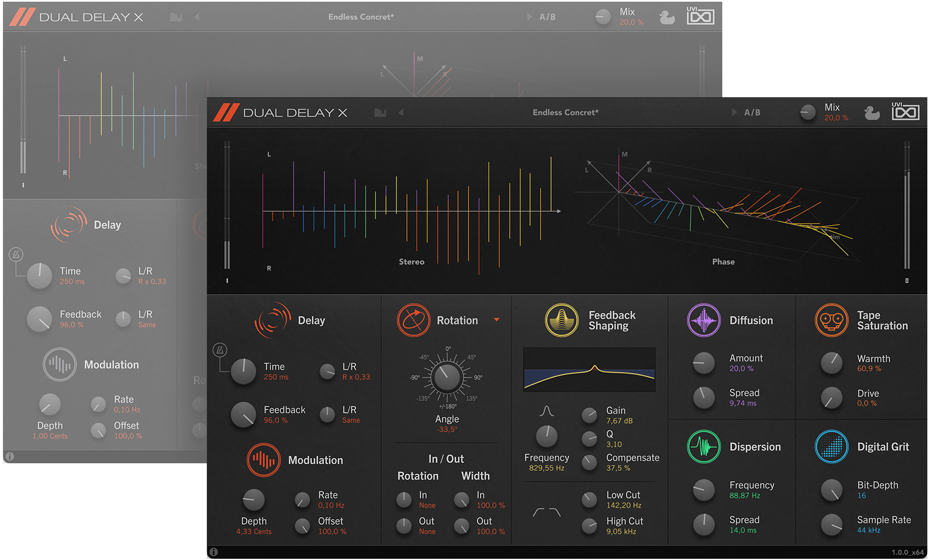Screen dimensions: 932x560
Task: Select the low/high cut filter shape icon
Action: coord(547,512)
